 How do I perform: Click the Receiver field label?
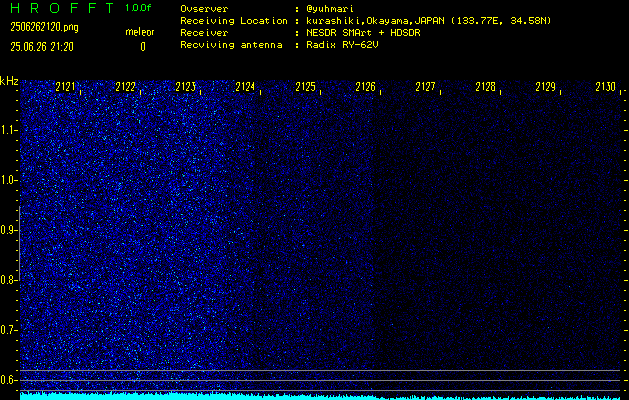pyautogui.click(x=204, y=33)
